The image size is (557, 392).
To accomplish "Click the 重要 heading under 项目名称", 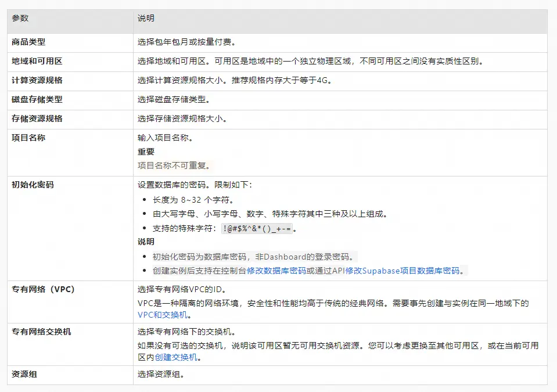I will (x=146, y=152).
